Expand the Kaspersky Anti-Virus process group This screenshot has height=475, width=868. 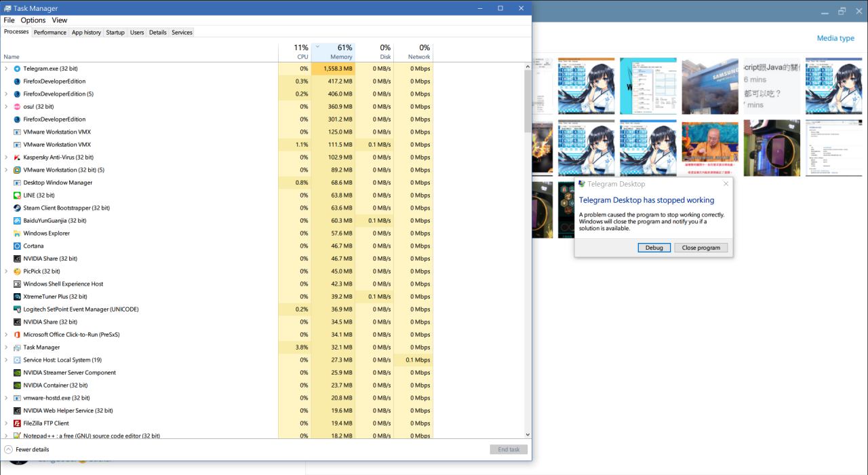click(6, 157)
